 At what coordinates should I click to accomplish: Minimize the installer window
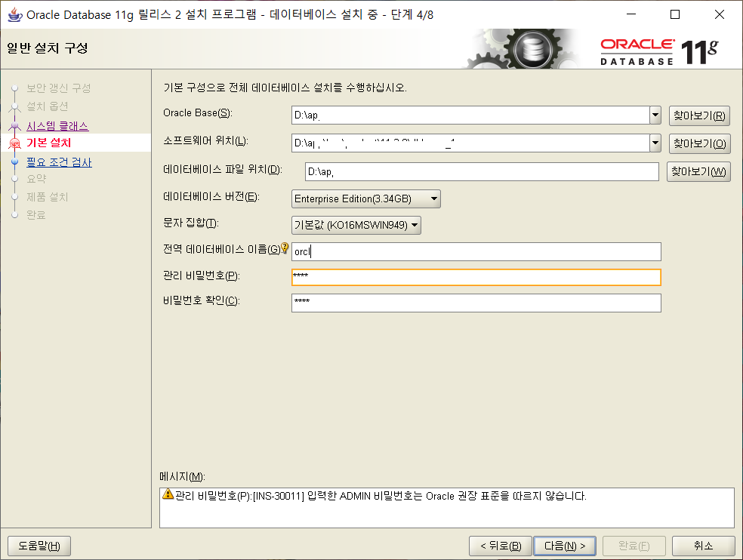pyautogui.click(x=631, y=14)
